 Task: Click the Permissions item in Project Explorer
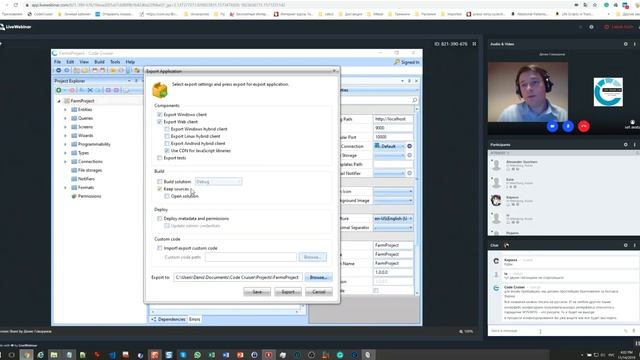[86, 196]
